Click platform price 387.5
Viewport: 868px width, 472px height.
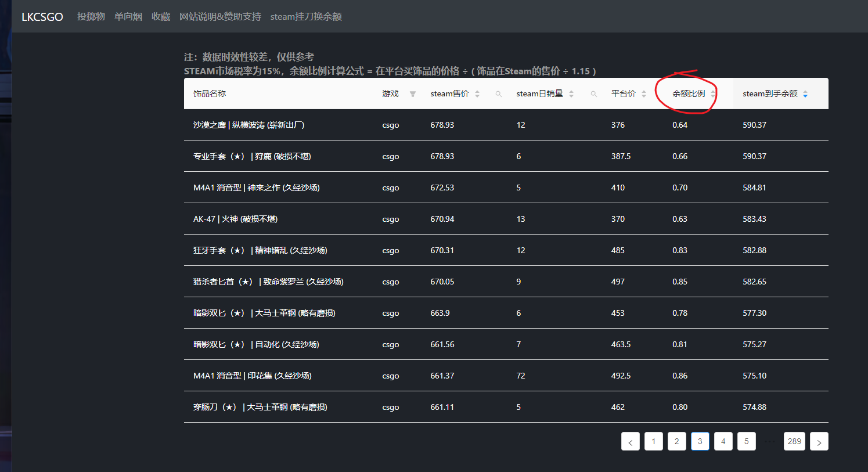point(621,156)
